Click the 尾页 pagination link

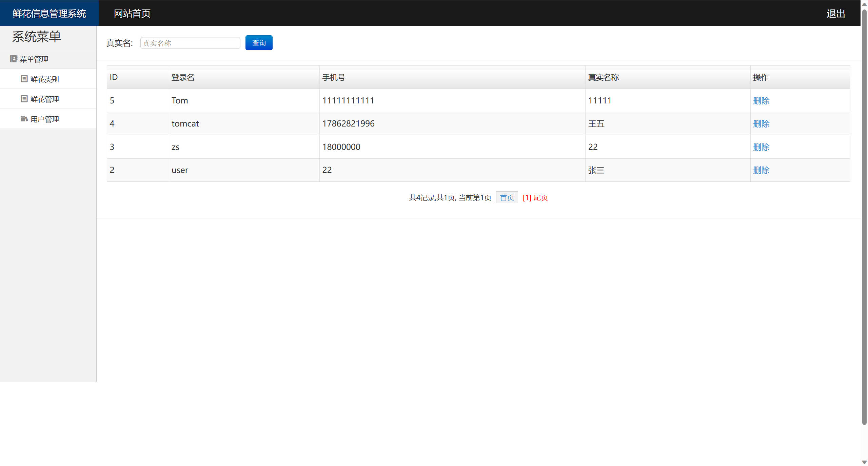tap(540, 198)
